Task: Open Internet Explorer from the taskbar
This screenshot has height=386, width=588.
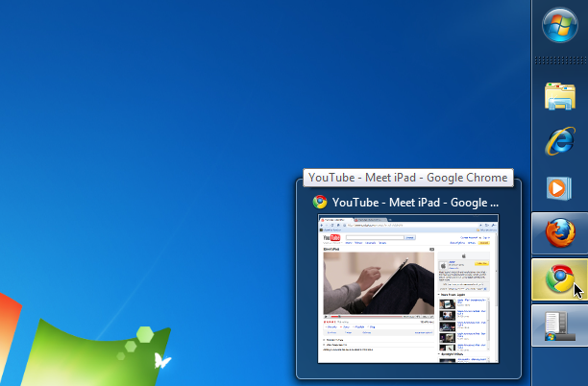Action: 560,141
